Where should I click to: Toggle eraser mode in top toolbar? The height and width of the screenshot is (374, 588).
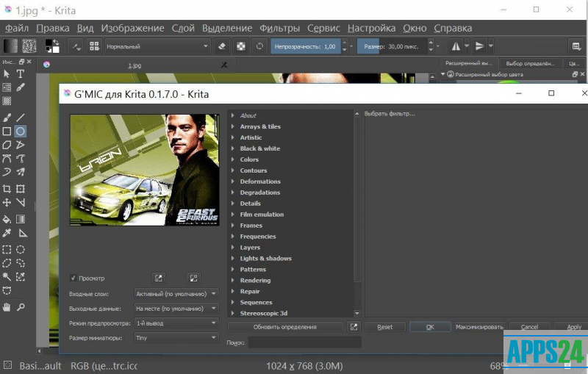(x=223, y=46)
